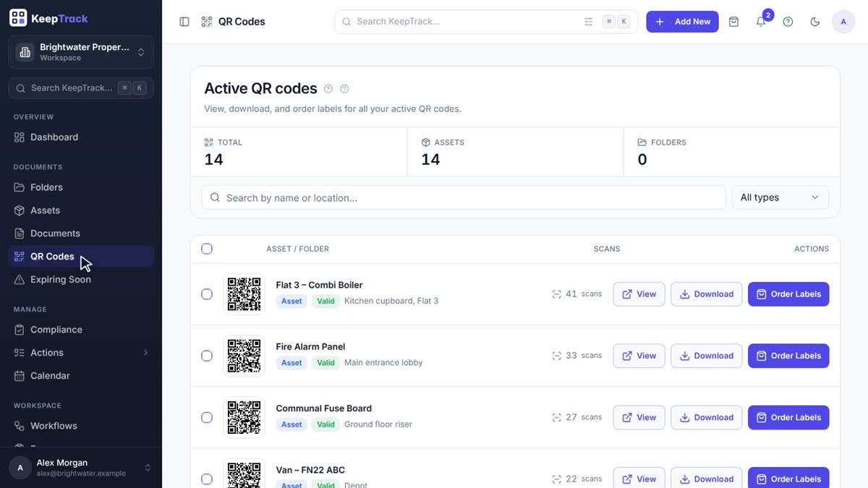The height and width of the screenshot is (488, 868).
Task: Click the Brightwater workspace building icon
Action: [25, 52]
